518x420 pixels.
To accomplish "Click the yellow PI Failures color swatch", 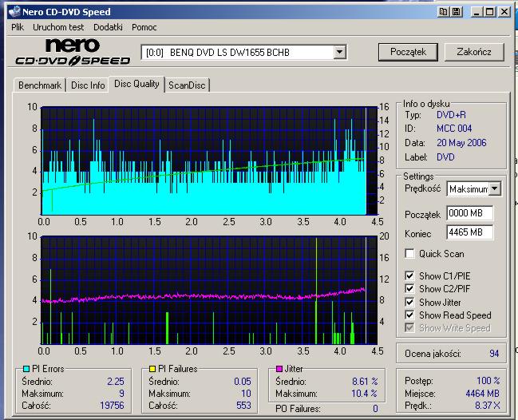I will pos(152,369).
